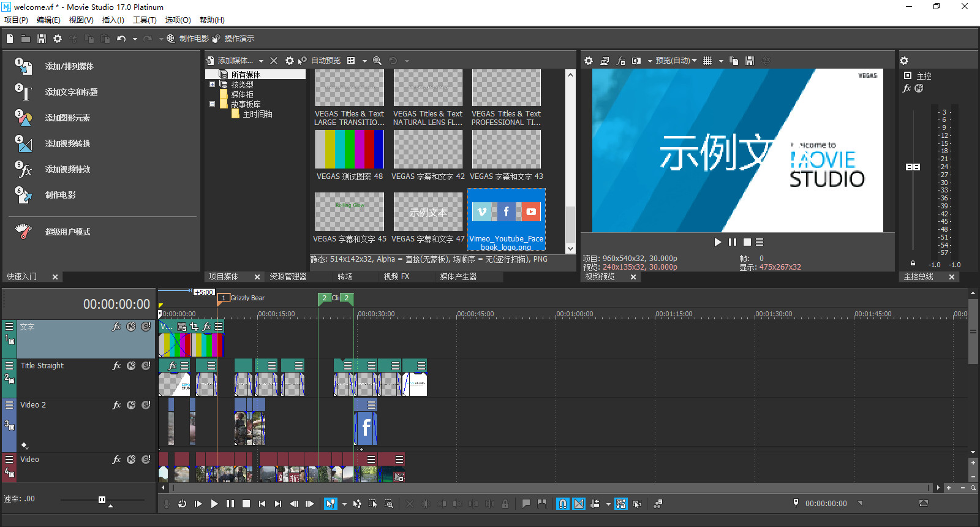Switch to the 转场 tab
Image resolution: width=980 pixels, height=527 pixels.
(x=345, y=277)
